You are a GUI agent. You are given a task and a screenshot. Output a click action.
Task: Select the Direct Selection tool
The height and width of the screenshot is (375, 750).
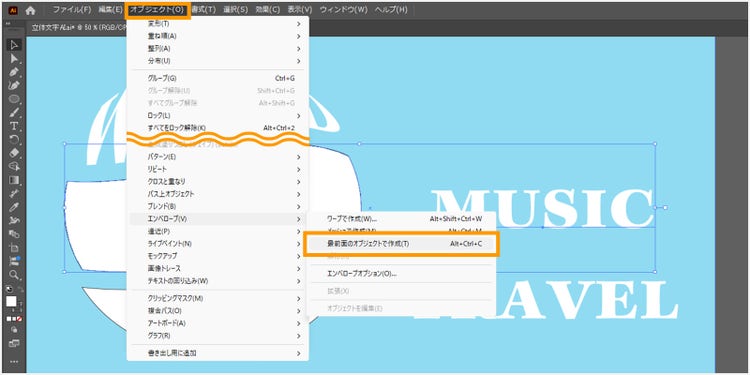(x=14, y=58)
